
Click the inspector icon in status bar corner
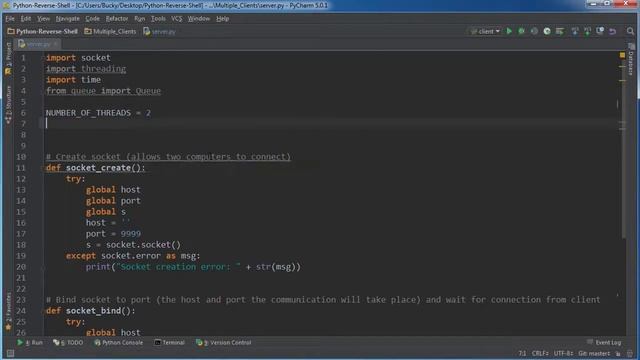pyautogui.click(x=630, y=353)
